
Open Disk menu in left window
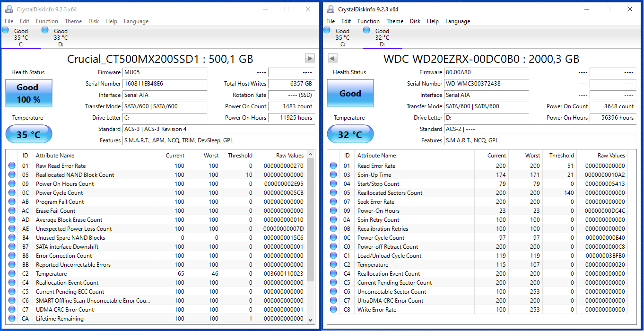[x=94, y=21]
